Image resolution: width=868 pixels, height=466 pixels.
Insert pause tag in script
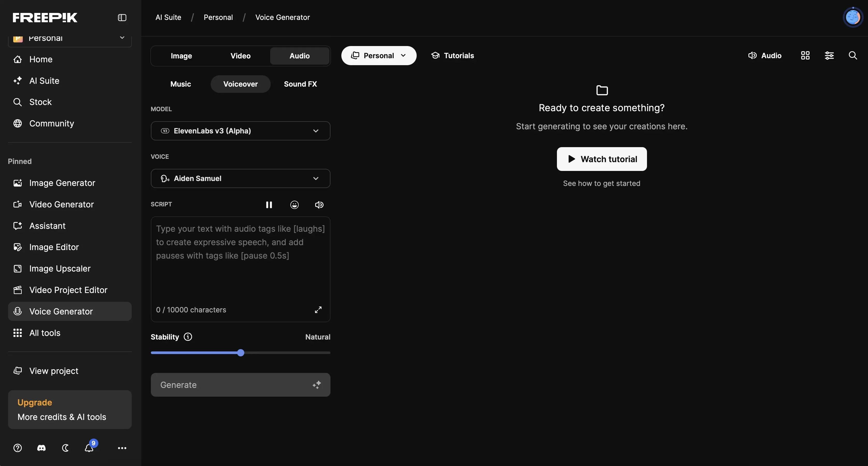tap(269, 205)
